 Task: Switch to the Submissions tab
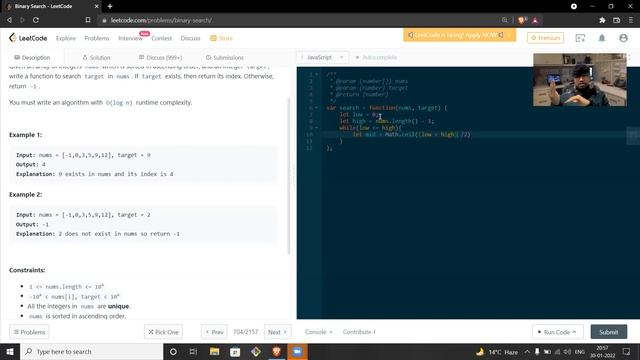point(224,58)
